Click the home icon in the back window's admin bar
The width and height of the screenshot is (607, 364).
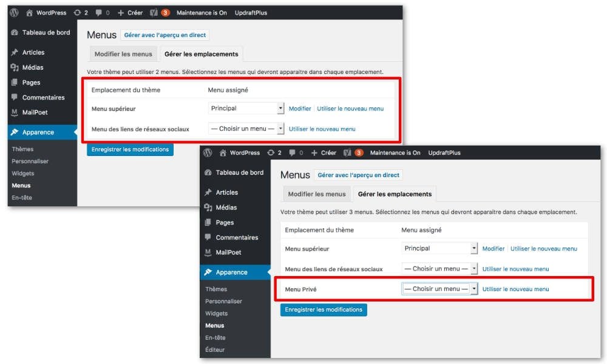(30, 13)
